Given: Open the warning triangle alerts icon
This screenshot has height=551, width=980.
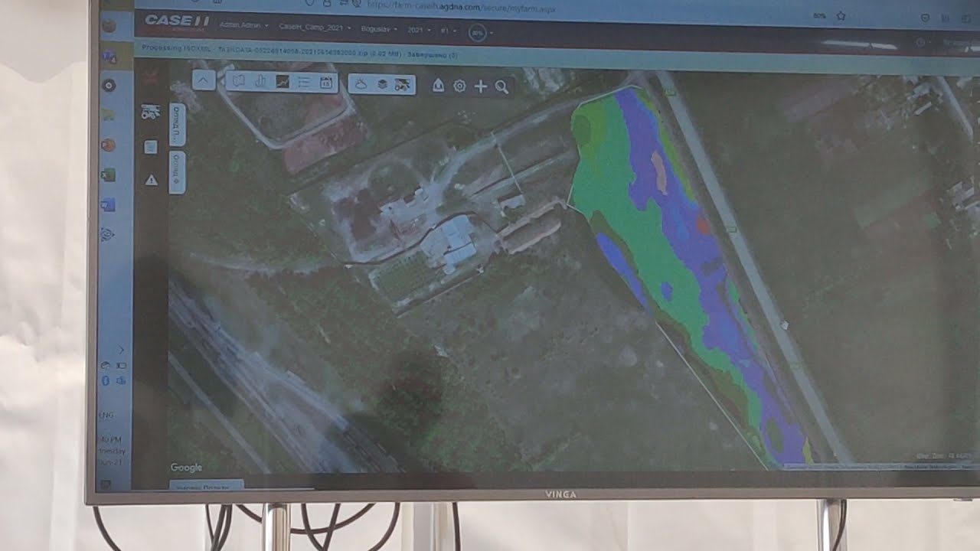Looking at the screenshot, I should click(x=151, y=180).
